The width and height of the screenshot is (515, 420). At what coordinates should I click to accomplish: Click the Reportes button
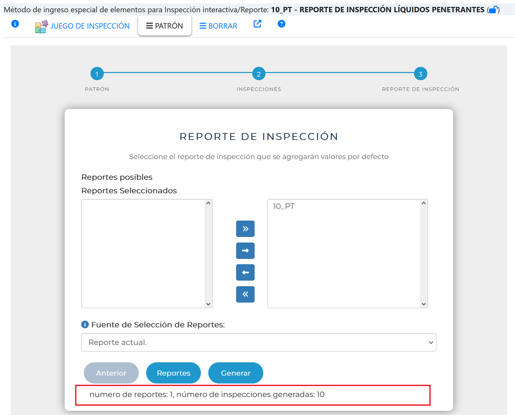point(174,373)
